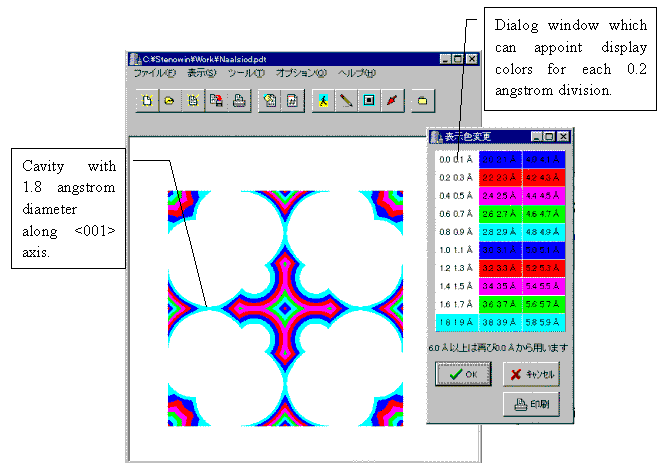The image size is (671, 468).
Task: Open the 表示(S) menu
Action: click(202, 73)
